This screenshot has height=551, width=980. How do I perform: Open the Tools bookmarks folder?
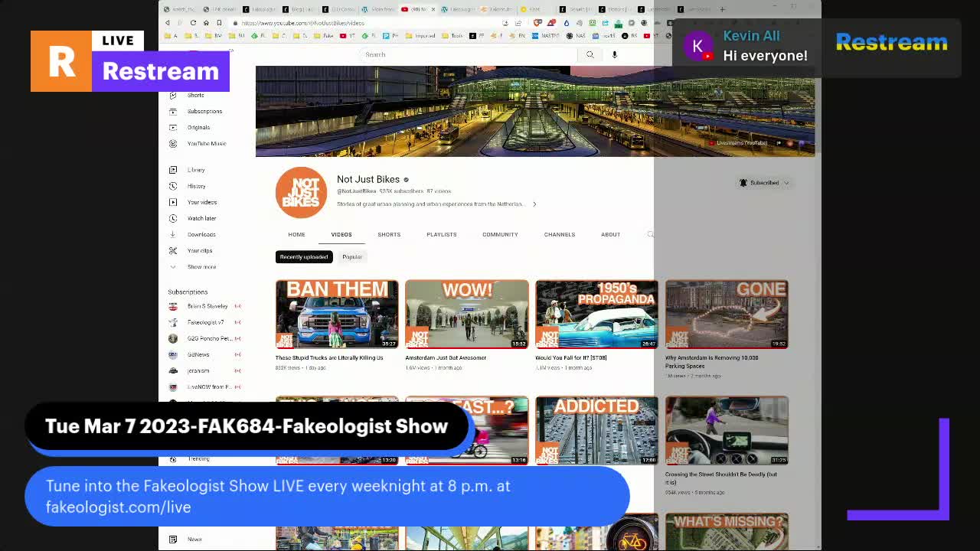(x=452, y=36)
